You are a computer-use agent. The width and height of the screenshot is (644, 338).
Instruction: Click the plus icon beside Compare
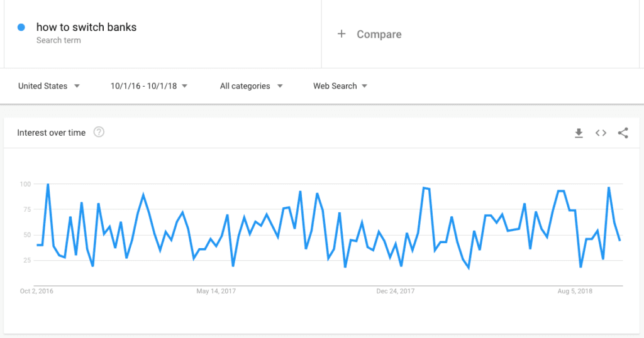click(341, 34)
